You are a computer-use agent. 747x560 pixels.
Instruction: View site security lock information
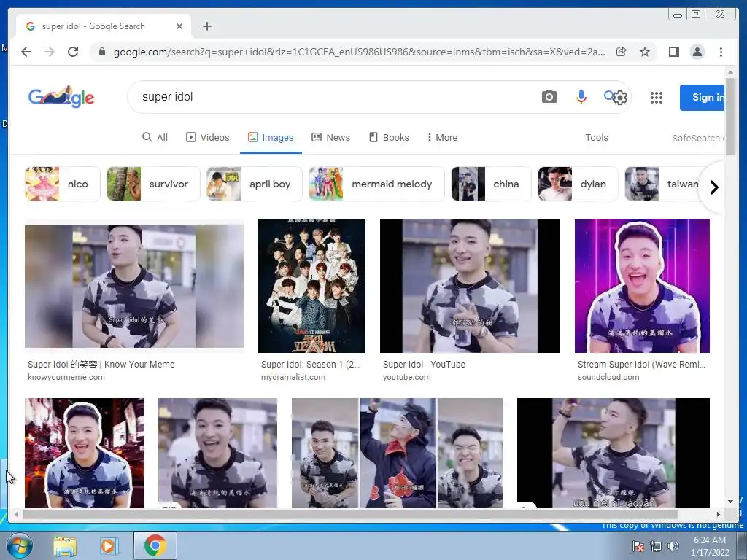tap(101, 52)
